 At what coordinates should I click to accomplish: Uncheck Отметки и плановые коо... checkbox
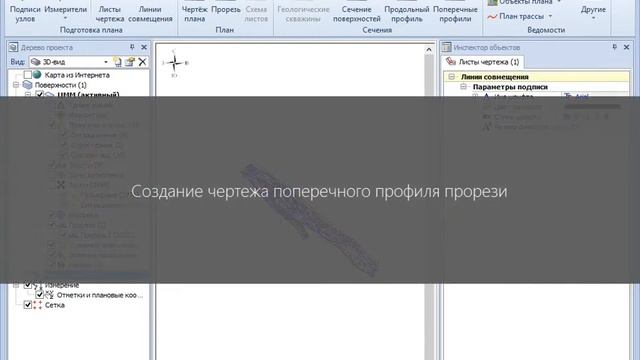click(x=39, y=295)
